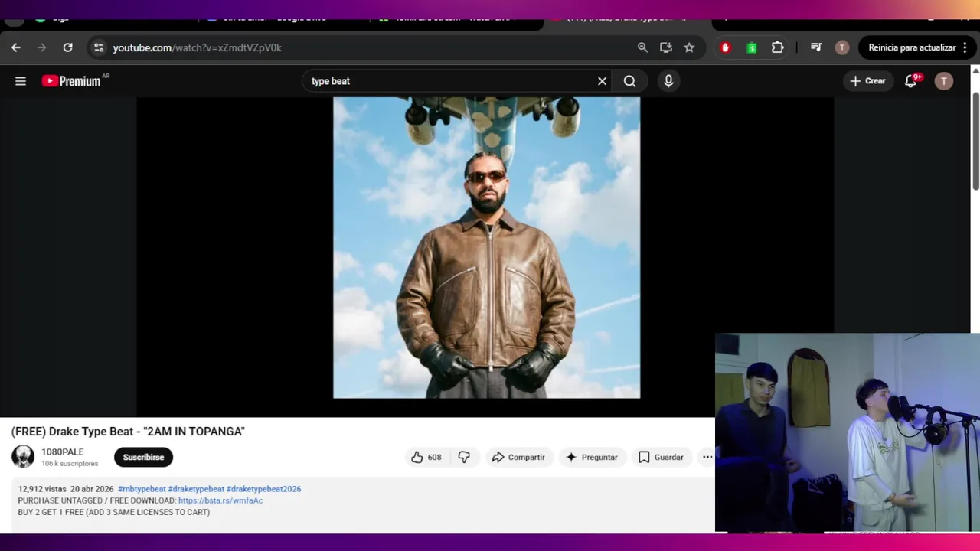Bookmark this page with the star icon

pos(689,47)
